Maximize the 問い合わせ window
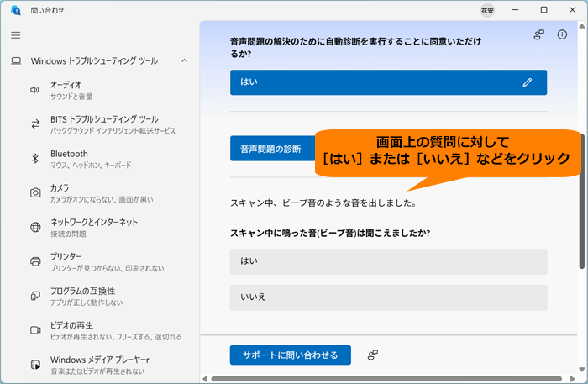This screenshot has width=588, height=384. pyautogui.click(x=543, y=10)
